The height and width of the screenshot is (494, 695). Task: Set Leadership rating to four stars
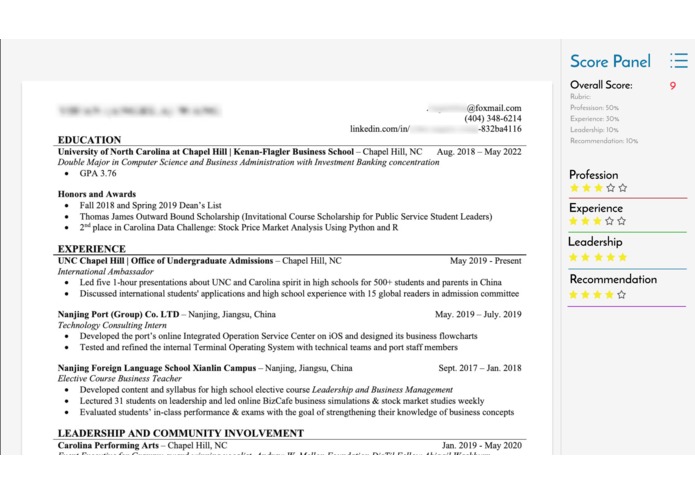(610, 257)
